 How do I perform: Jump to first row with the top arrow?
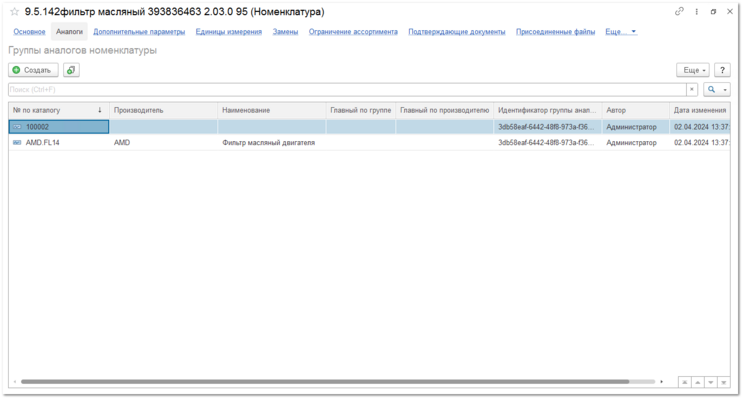tap(685, 382)
